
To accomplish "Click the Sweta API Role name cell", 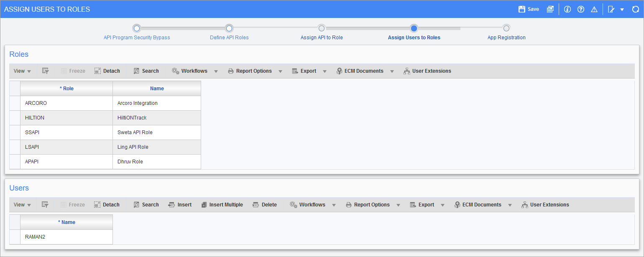I will (157, 132).
